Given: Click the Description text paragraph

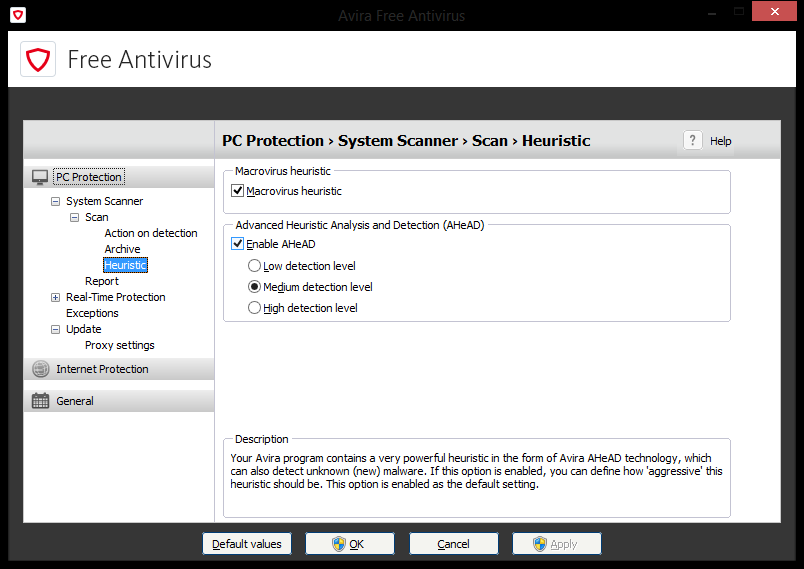Looking at the screenshot, I should pos(476,471).
